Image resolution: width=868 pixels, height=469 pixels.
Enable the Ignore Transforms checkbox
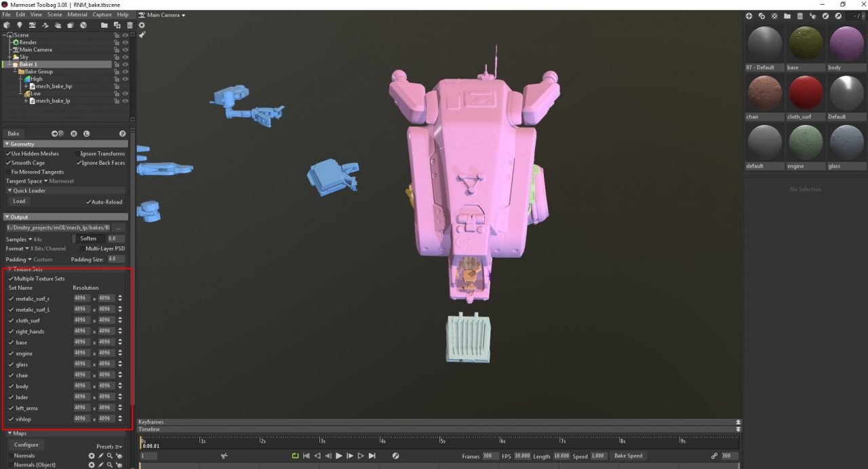pos(77,153)
